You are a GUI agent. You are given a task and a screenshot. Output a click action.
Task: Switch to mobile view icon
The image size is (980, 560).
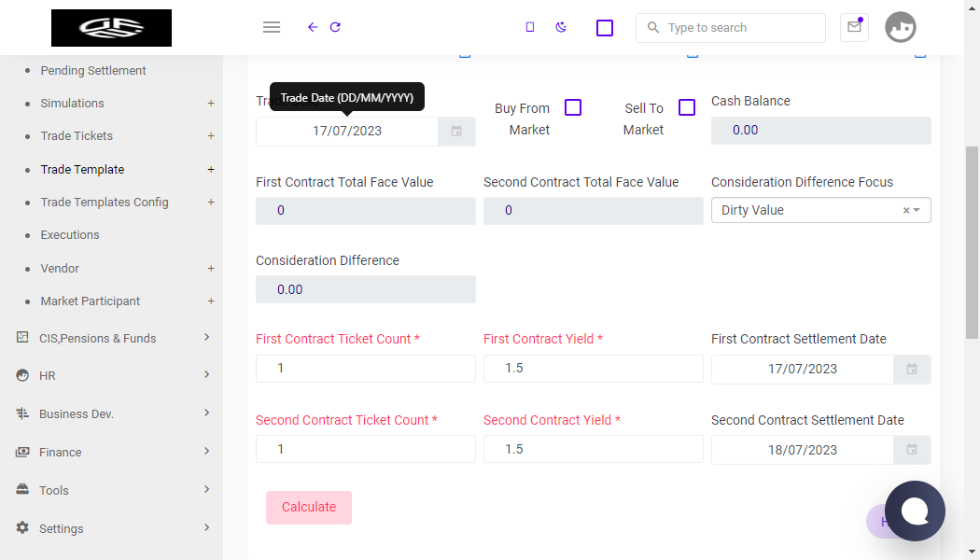coord(530,27)
